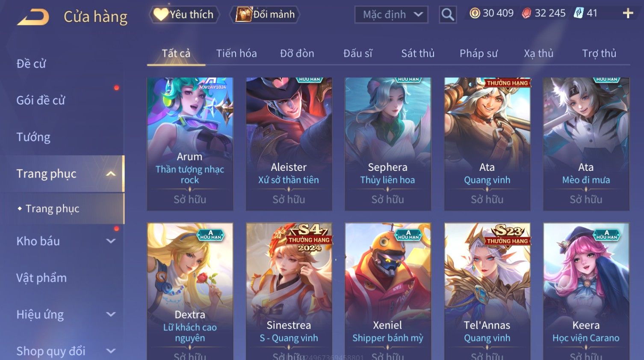
Task: Open the Mặc định sort dropdown
Action: point(391,15)
